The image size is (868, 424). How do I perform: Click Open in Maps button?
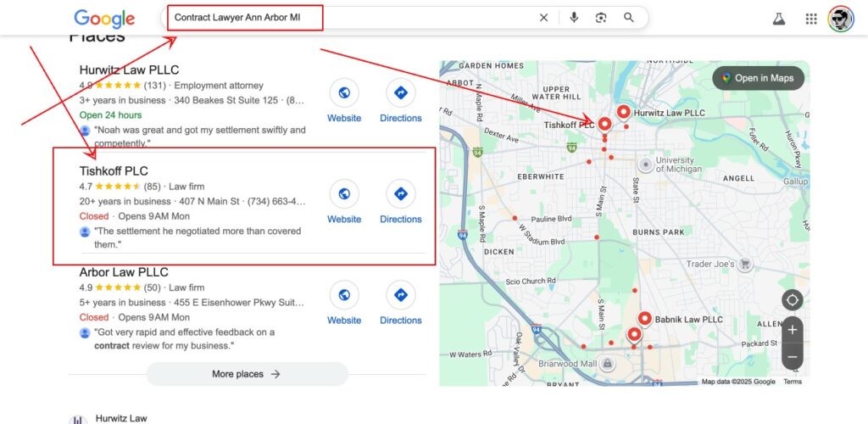pyautogui.click(x=758, y=78)
